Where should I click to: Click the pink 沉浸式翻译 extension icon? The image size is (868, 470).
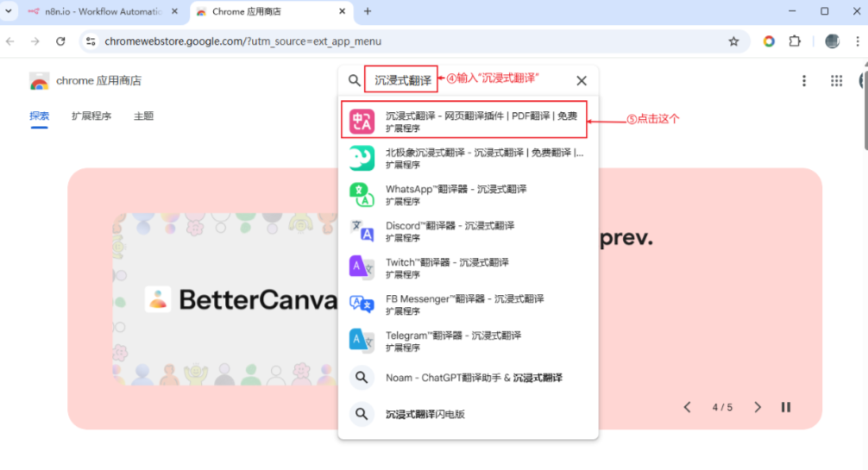[x=362, y=122]
